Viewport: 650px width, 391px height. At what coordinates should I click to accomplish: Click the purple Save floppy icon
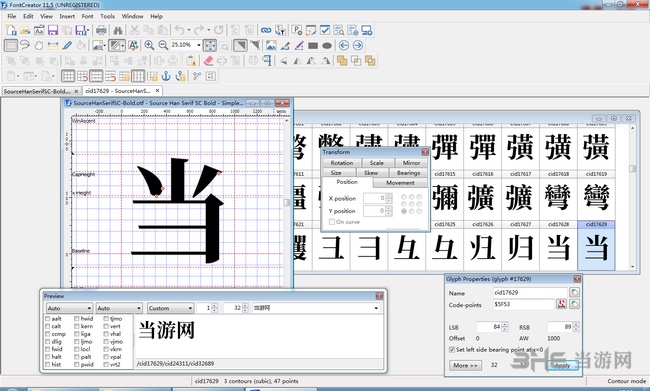(53, 30)
